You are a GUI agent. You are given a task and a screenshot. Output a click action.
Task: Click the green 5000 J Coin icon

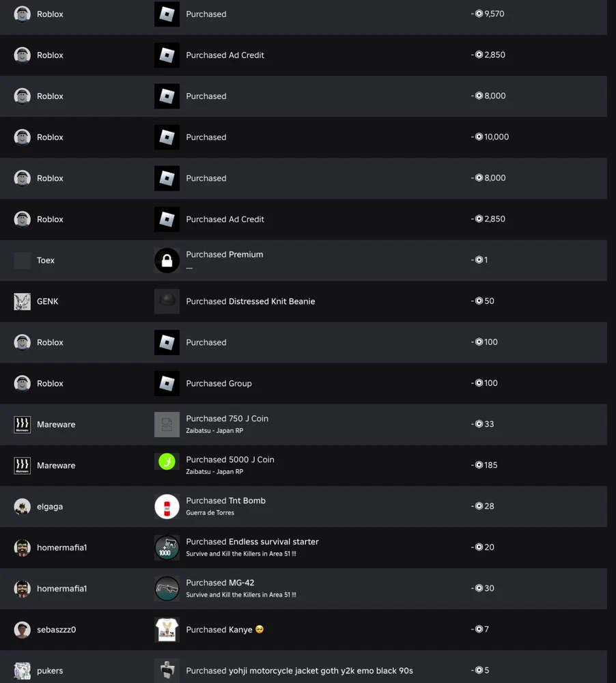click(x=167, y=462)
